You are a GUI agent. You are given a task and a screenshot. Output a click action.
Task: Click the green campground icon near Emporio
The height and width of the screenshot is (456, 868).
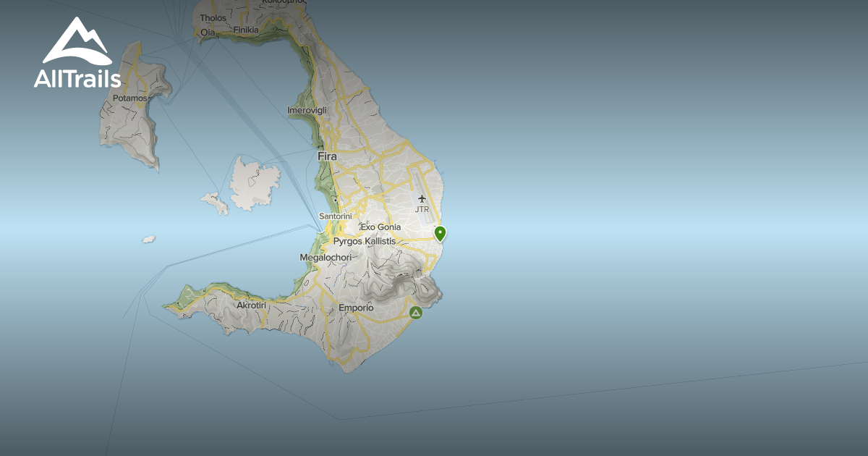click(414, 313)
